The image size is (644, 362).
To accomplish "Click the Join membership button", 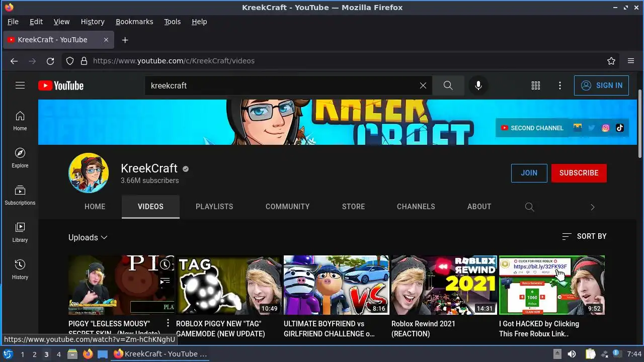I will pos(529,173).
